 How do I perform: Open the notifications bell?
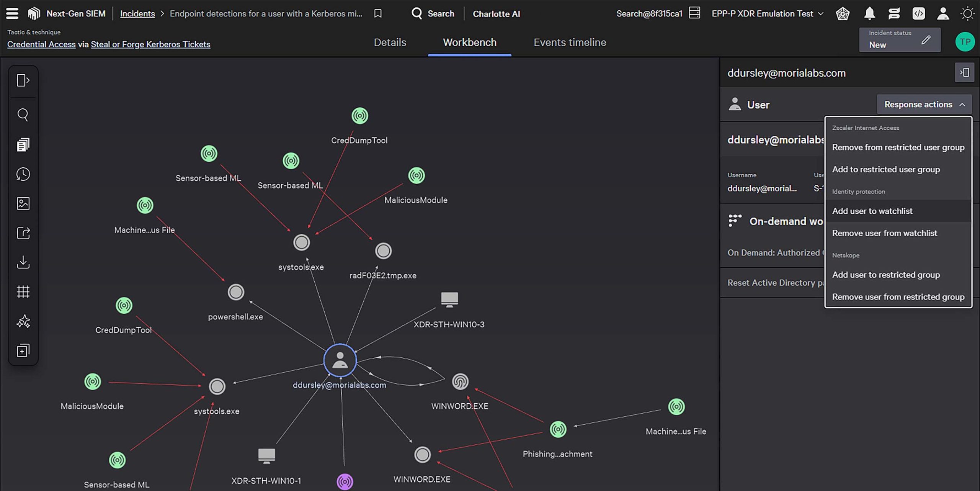coord(869,14)
